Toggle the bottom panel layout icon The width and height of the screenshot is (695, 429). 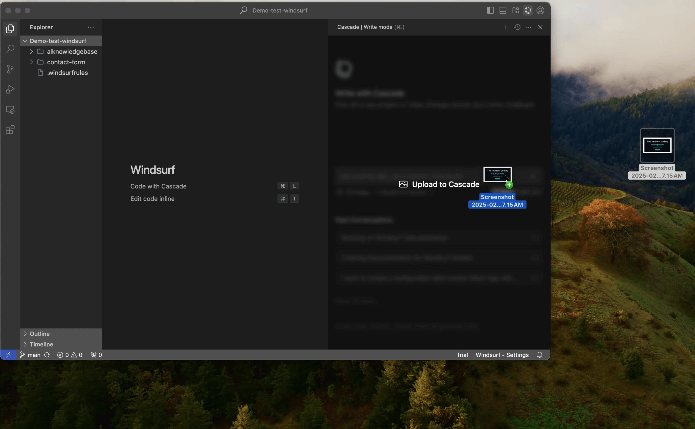click(x=503, y=10)
